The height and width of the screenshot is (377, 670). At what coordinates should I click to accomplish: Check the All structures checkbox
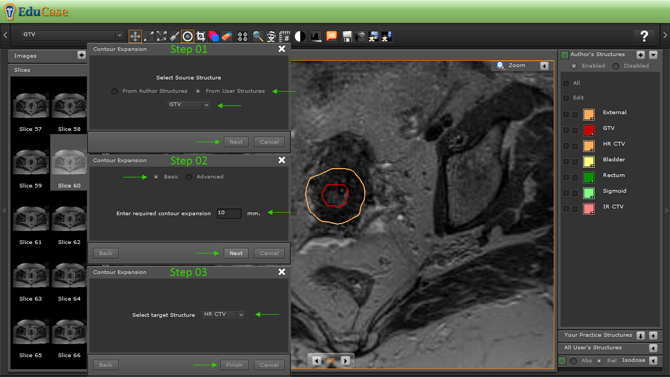pyautogui.click(x=566, y=83)
